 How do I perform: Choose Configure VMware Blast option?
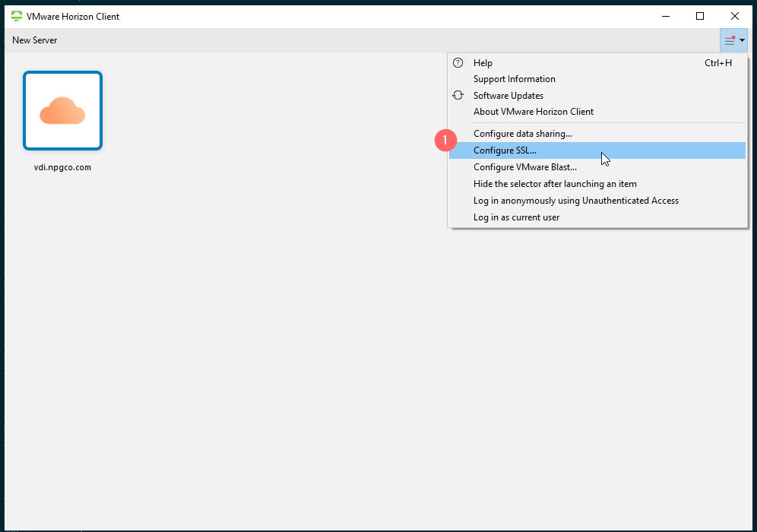[524, 166]
